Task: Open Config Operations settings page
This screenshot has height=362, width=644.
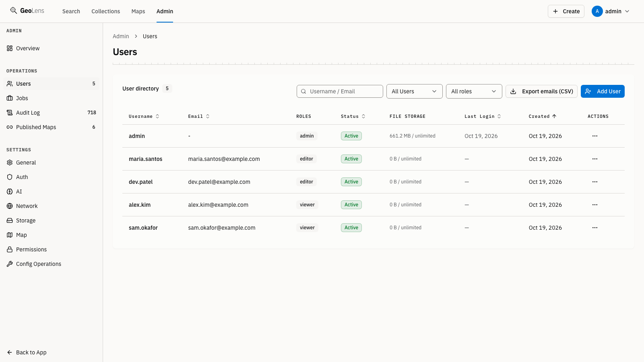Action: (x=52, y=264)
